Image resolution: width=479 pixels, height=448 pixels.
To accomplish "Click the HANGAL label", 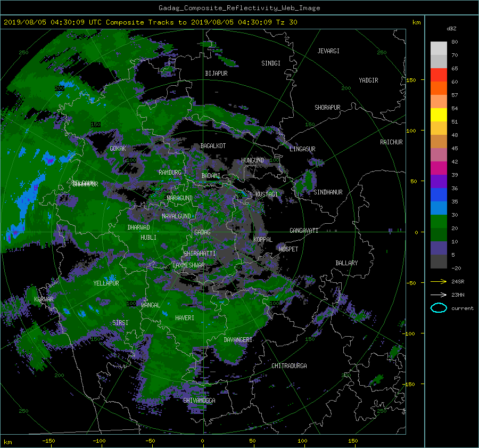I will point(151,305).
